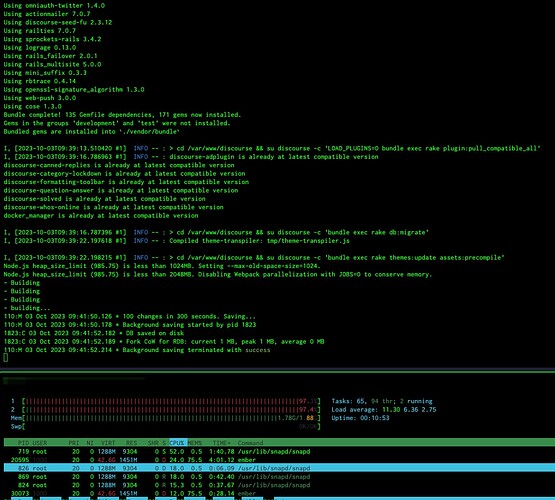555x500 pixels.
Task: Sort by the Command column header
Action: point(250,443)
